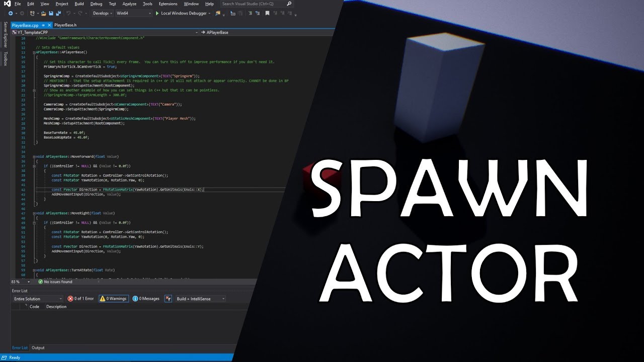Open the APlayerBase class navigation dropdown
The image size is (644, 362).
(267, 32)
